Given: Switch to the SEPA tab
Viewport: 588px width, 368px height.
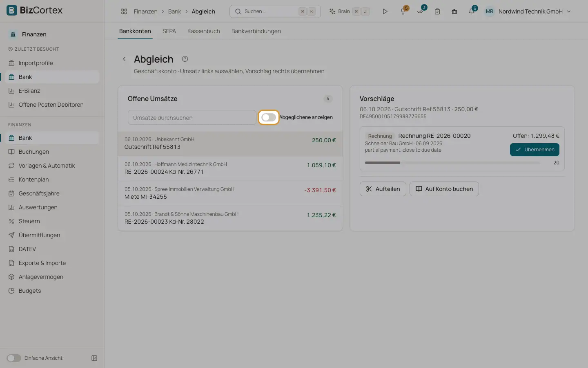Looking at the screenshot, I should (x=169, y=31).
